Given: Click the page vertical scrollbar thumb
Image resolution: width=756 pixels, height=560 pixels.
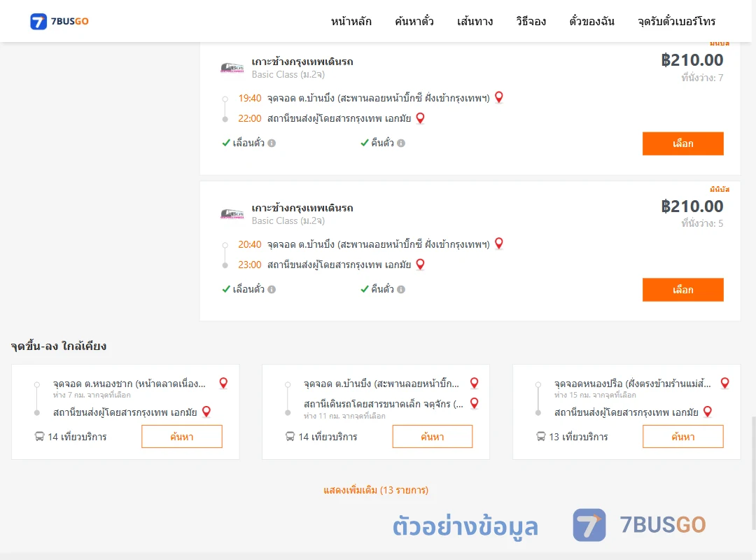Looking at the screenshot, I should tap(753, 472).
